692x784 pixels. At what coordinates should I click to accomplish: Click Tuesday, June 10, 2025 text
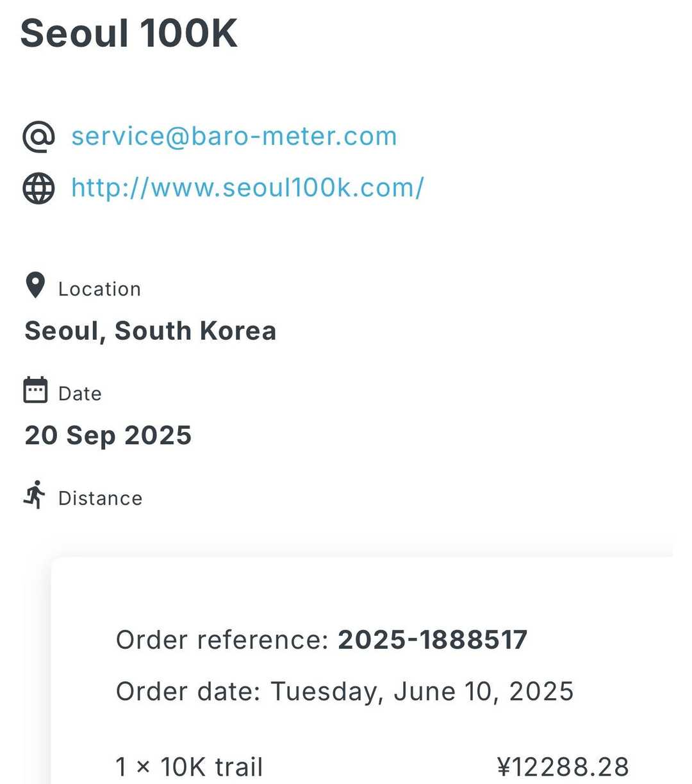click(x=422, y=692)
